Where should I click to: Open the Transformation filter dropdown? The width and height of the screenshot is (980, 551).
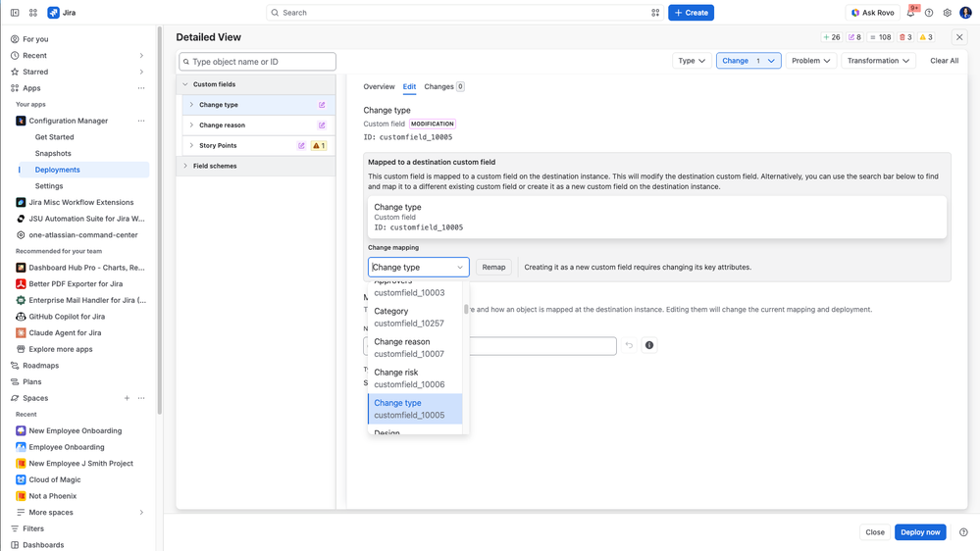click(x=878, y=61)
